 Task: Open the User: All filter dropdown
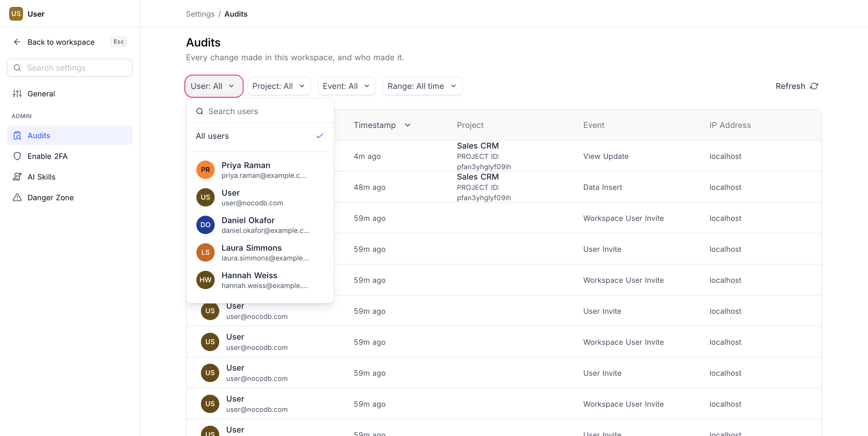(x=214, y=86)
